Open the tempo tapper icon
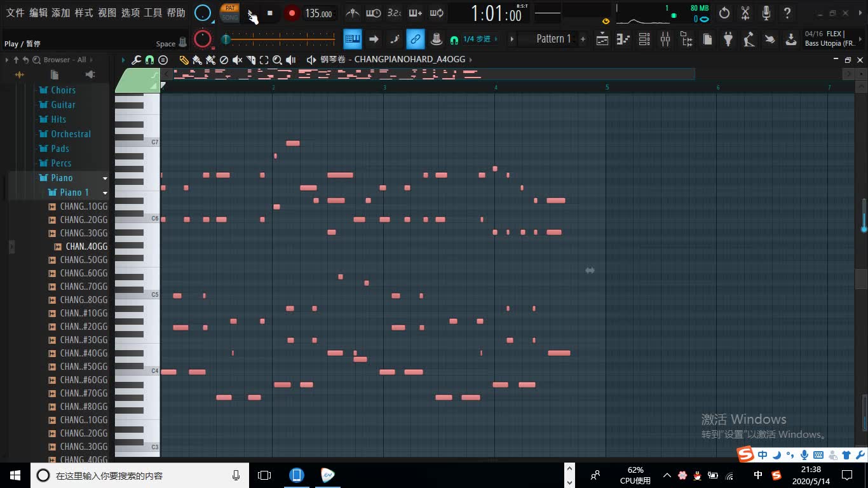The width and height of the screenshot is (868, 488). pyautogui.click(x=749, y=39)
